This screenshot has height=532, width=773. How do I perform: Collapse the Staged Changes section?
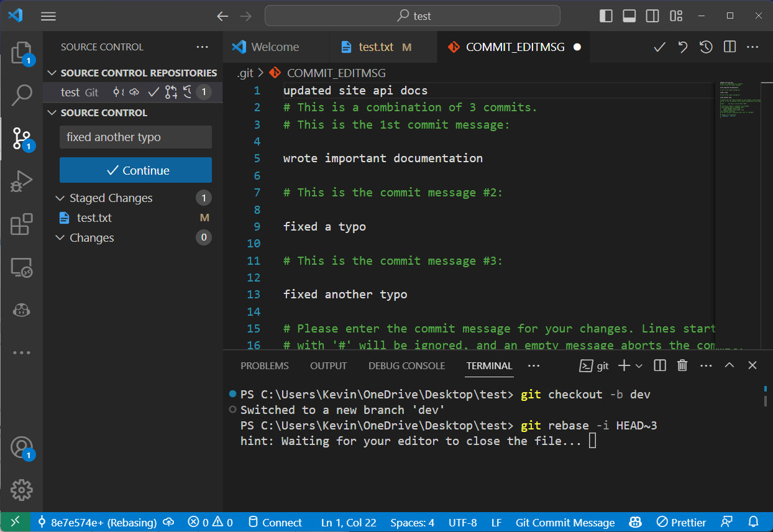60,198
